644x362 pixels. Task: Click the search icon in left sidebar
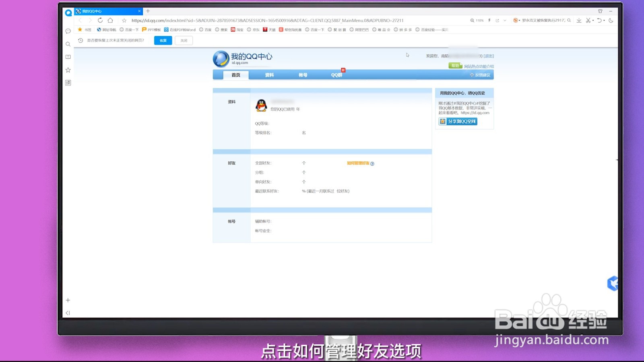pos(68,44)
